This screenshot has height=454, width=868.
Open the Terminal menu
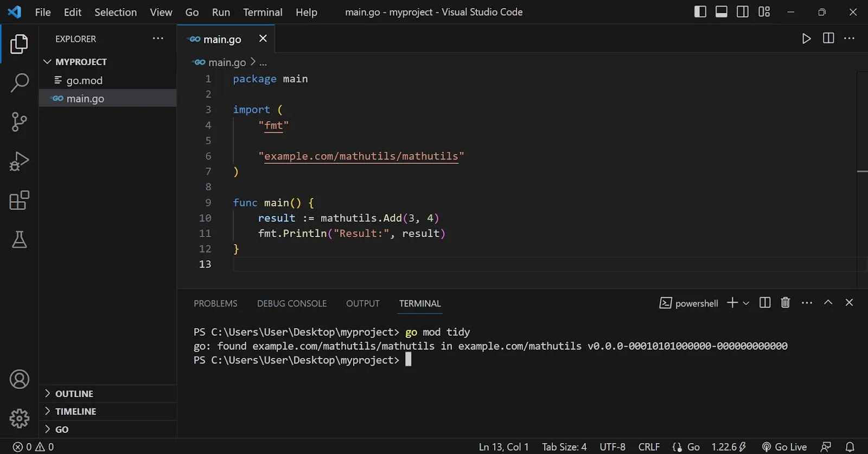(263, 12)
